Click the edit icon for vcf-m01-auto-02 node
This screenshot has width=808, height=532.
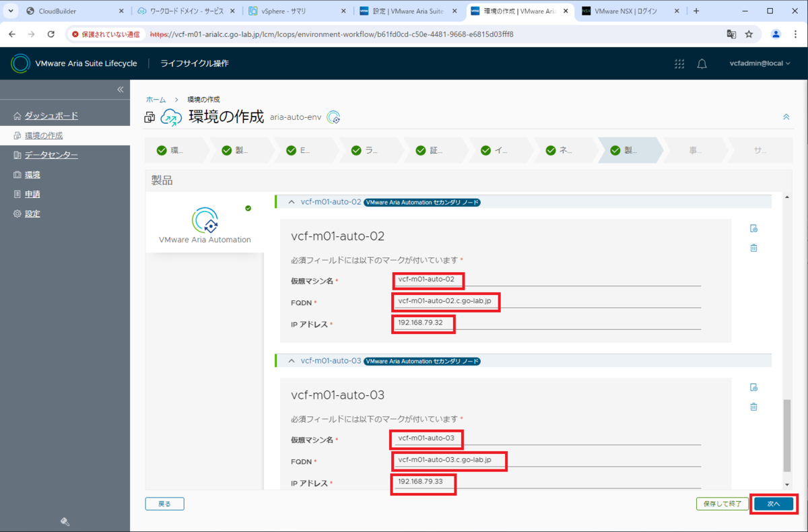(x=753, y=228)
